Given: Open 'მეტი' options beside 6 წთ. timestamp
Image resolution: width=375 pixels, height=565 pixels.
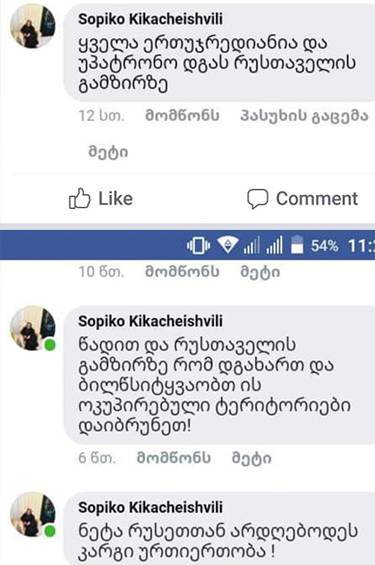Looking at the screenshot, I should click(251, 458).
